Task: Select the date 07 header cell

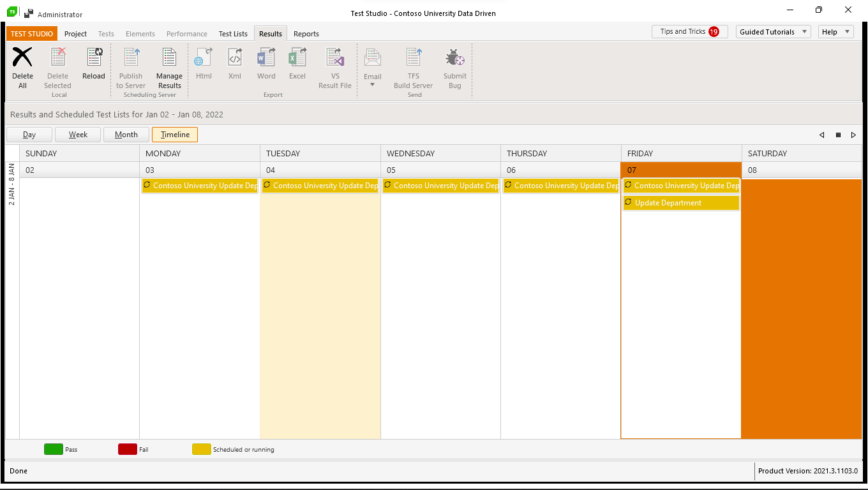Action: (681, 170)
